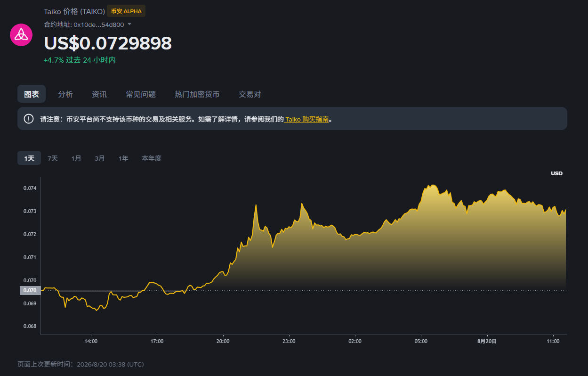588x376 pixels.
Task: Go to the 热门加密货币 tab
Action: (197, 94)
